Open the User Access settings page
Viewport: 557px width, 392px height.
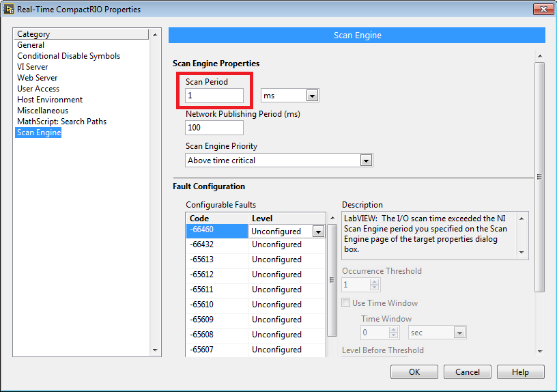point(38,89)
